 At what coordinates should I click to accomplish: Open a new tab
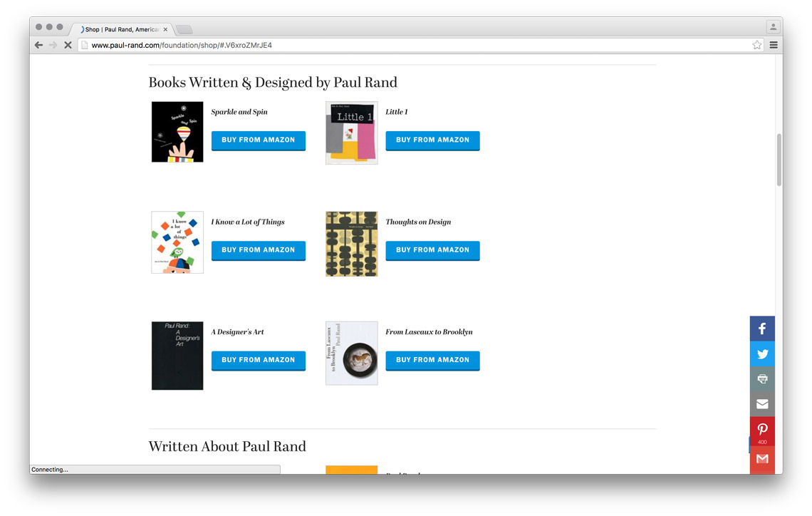tap(184, 29)
